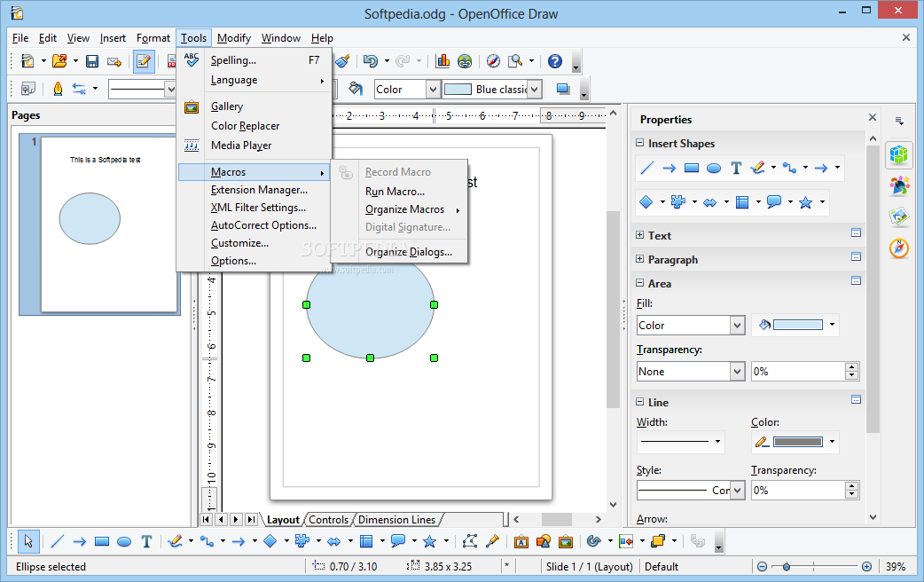The width and height of the screenshot is (924, 582).
Task: Click the Line style pen icon
Action: pos(58,89)
